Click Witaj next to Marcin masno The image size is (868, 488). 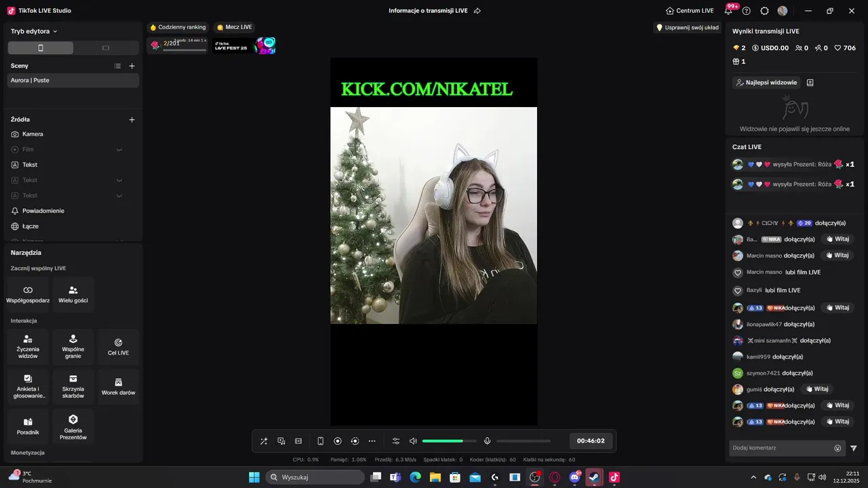(837, 256)
